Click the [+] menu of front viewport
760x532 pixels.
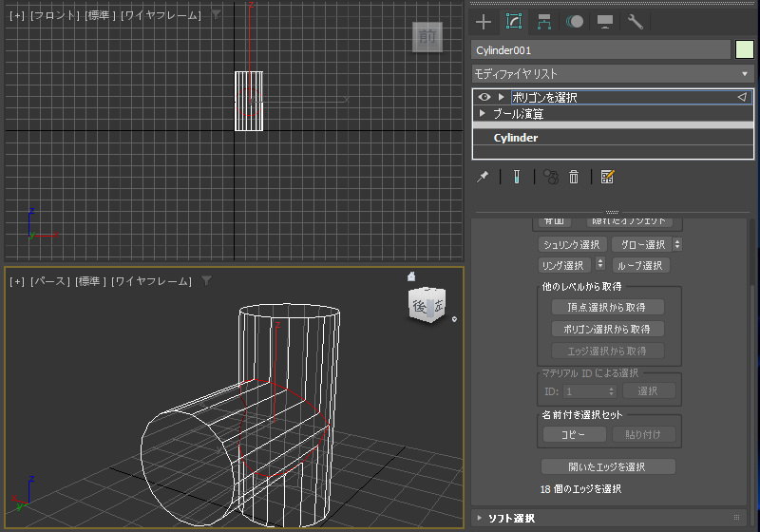17,15
